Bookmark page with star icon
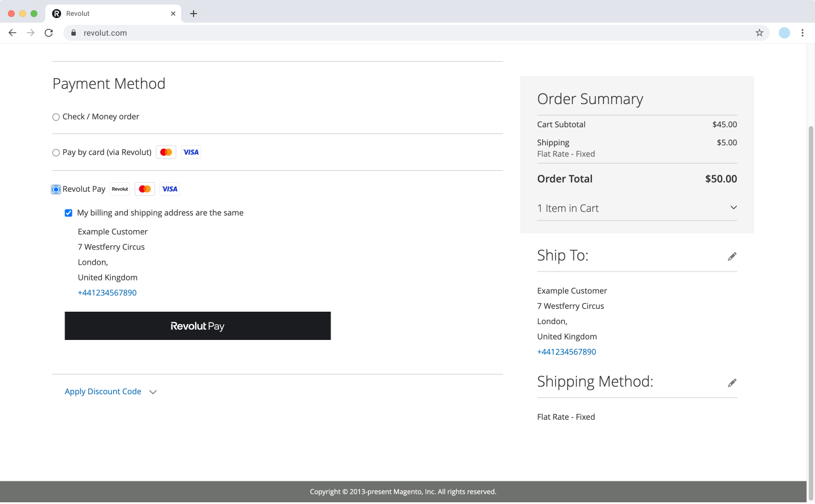 (x=760, y=33)
